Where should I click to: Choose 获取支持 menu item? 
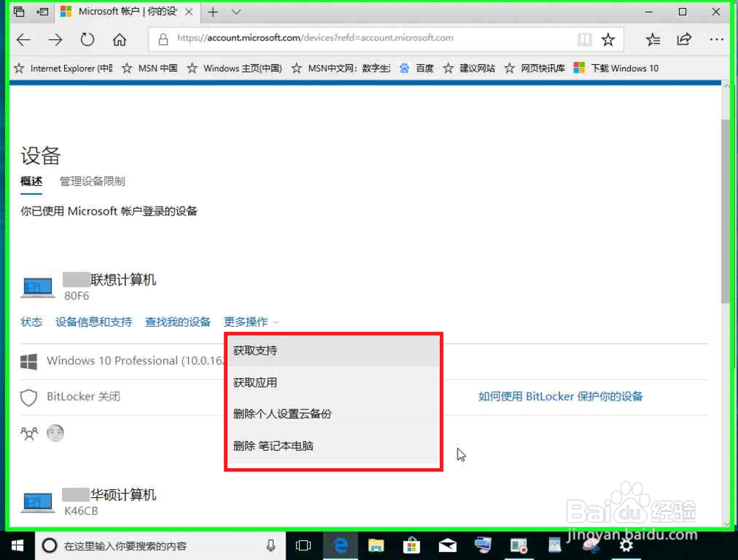click(x=334, y=350)
